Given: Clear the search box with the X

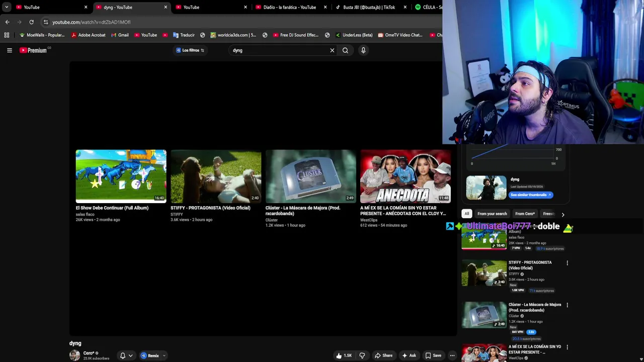Looking at the screenshot, I should click(x=332, y=50).
